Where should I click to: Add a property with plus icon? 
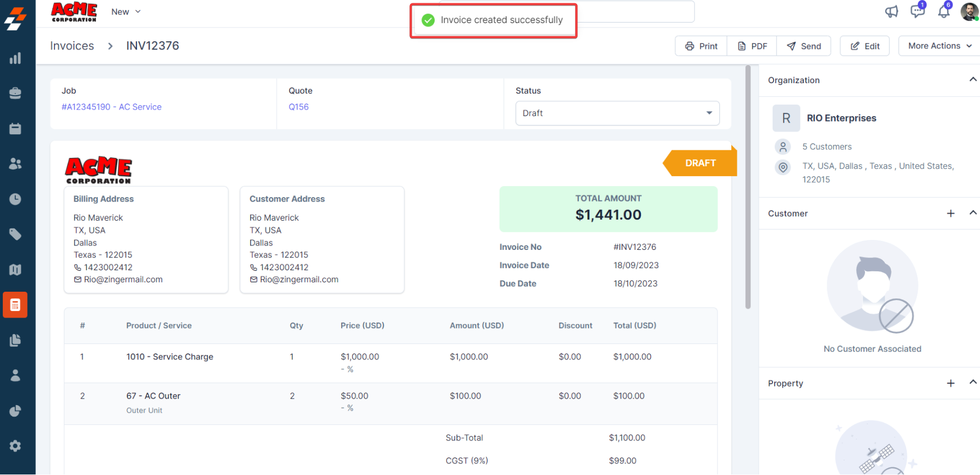point(950,383)
